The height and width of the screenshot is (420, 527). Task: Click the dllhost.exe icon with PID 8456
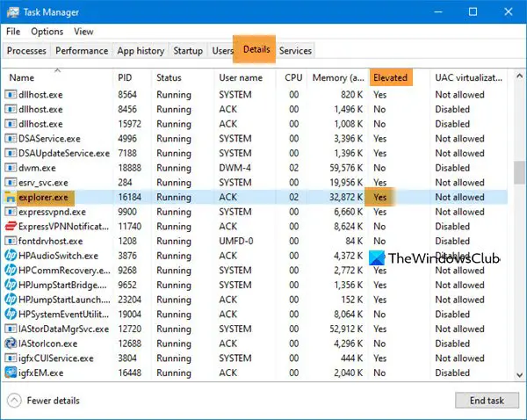pos(11,109)
